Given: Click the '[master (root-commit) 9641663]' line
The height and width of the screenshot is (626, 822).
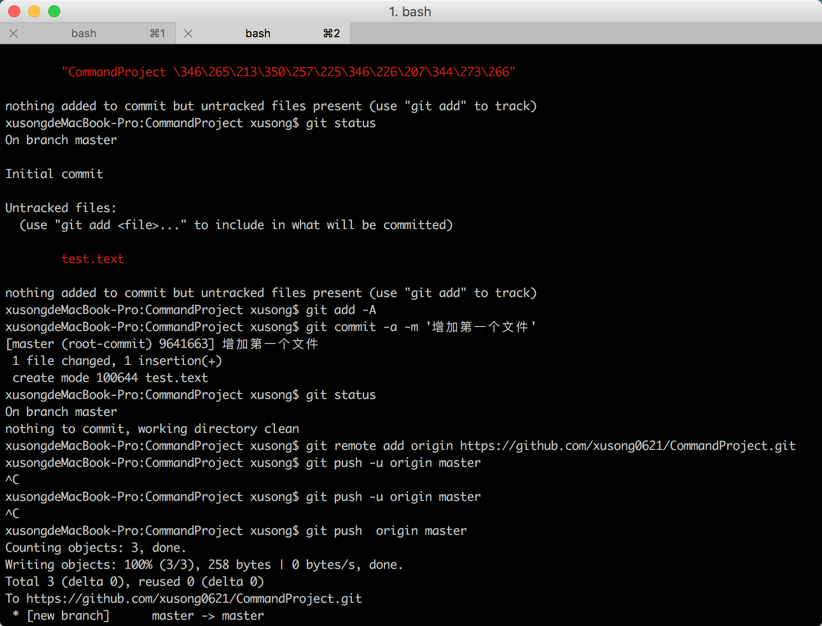Looking at the screenshot, I should click(x=161, y=344).
